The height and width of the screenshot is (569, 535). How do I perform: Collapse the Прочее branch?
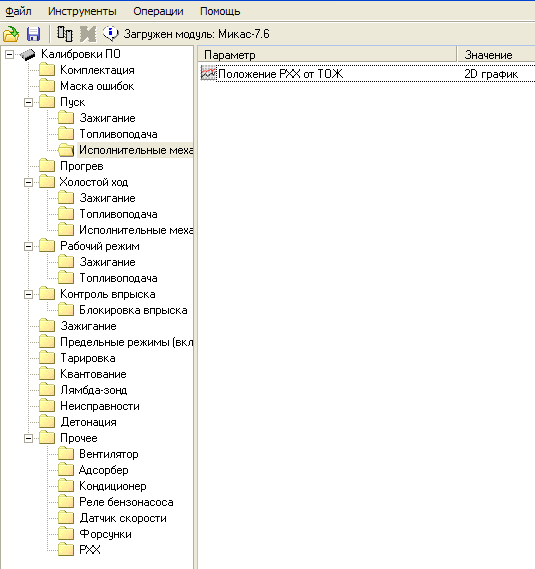[28, 438]
